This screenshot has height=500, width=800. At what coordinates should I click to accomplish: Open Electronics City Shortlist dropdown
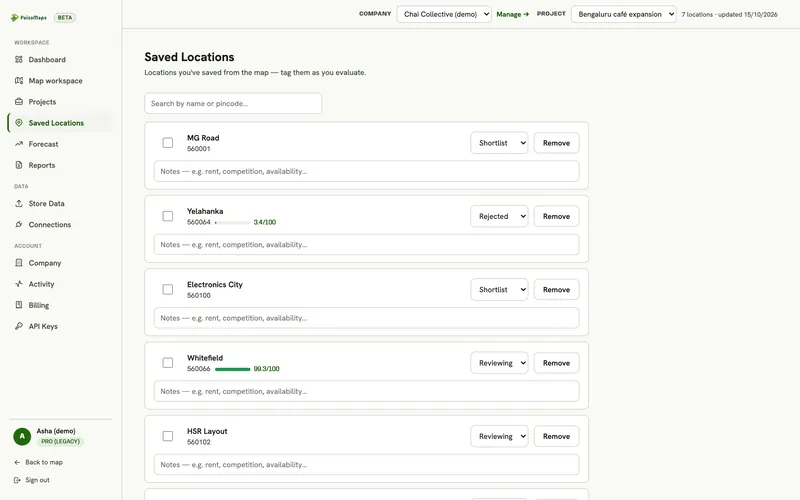point(499,289)
